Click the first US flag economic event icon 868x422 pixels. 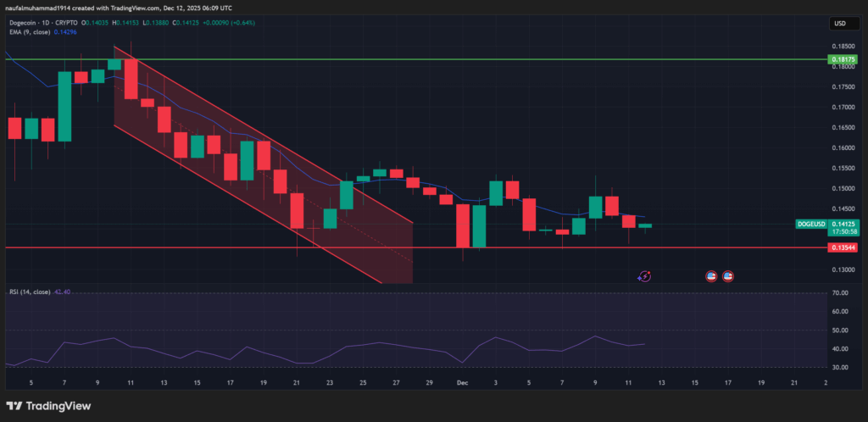click(712, 275)
